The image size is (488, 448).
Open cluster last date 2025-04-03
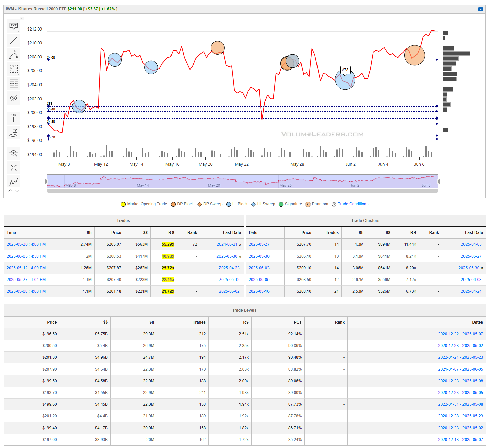tap(471, 244)
